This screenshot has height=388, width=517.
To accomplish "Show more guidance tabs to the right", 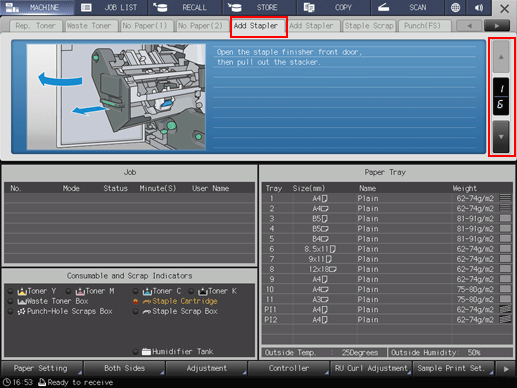I will click(x=497, y=26).
